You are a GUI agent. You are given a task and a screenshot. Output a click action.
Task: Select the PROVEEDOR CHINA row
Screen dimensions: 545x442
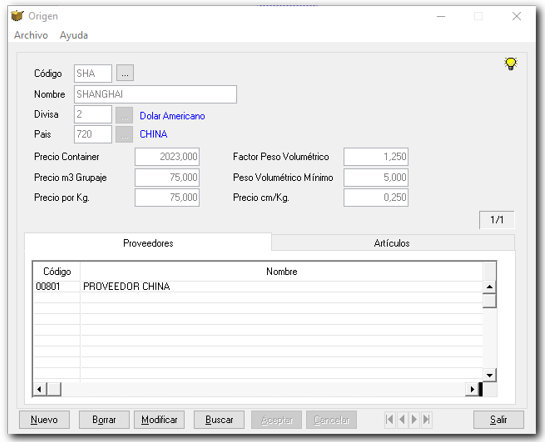(x=258, y=286)
